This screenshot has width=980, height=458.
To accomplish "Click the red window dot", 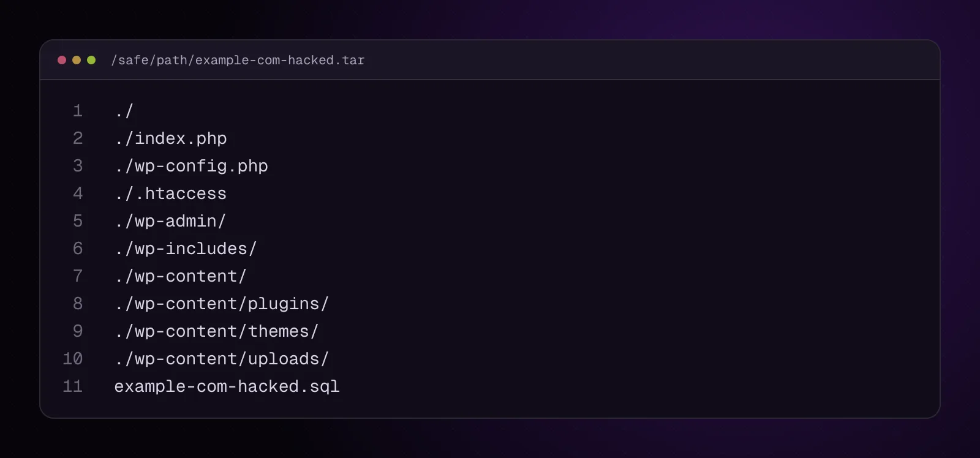I will pos(62,60).
